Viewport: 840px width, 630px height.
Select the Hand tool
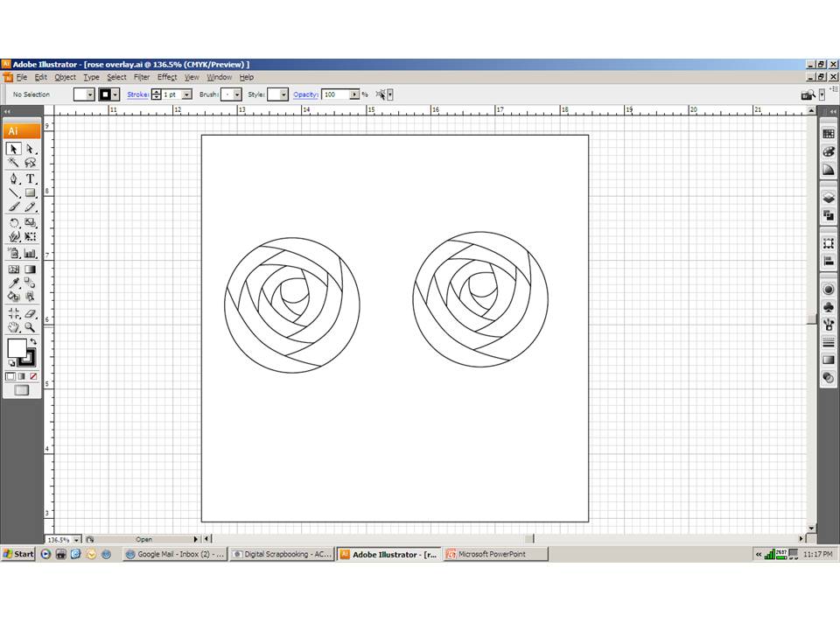[14, 326]
